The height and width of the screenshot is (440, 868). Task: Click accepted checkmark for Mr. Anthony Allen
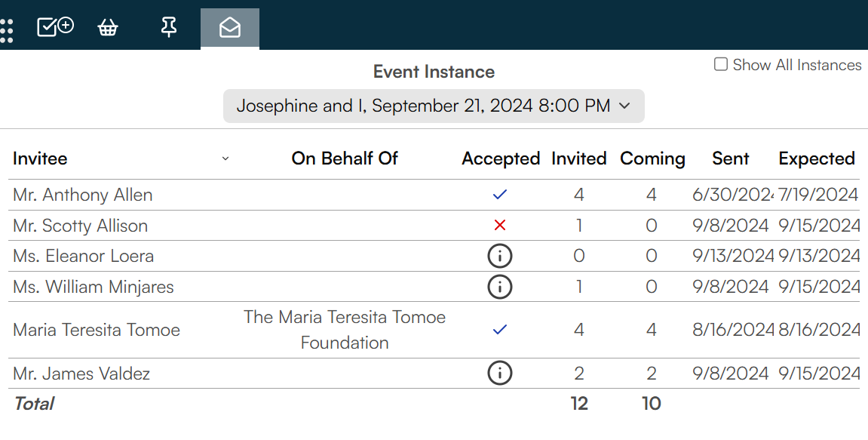point(500,195)
